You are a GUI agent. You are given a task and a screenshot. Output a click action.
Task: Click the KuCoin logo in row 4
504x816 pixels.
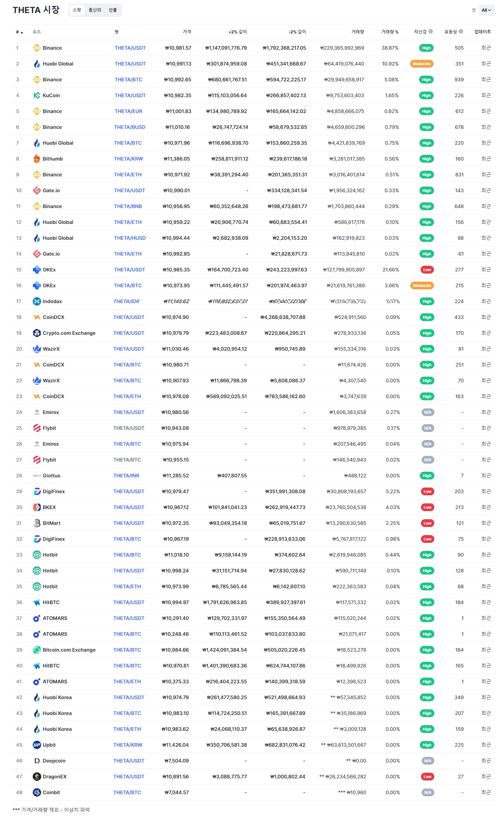point(37,95)
